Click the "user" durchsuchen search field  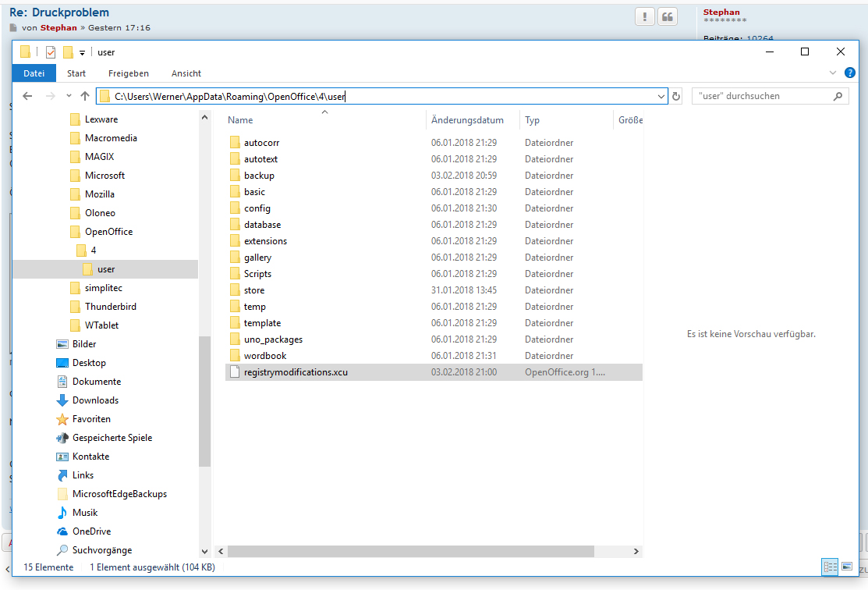click(x=760, y=96)
